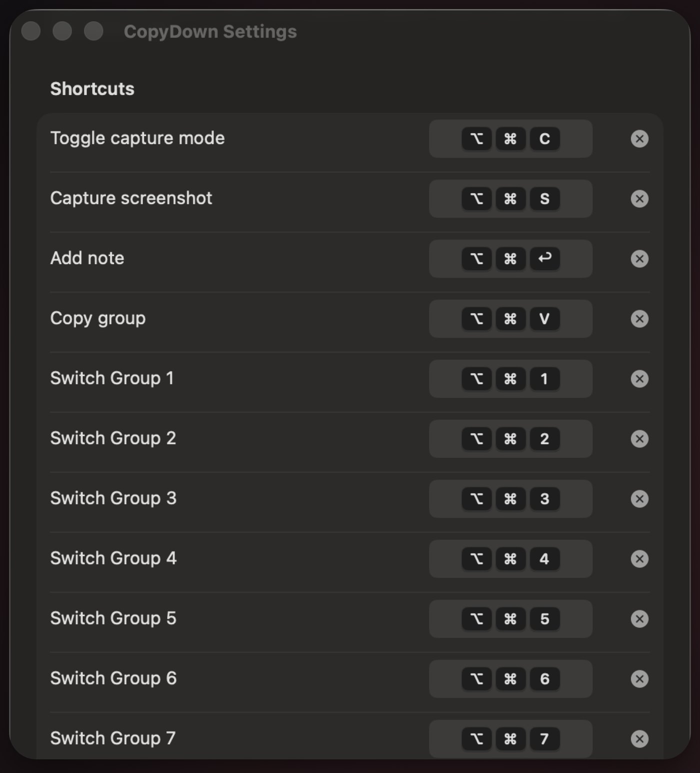Clear the Switch Group 1 shortcut
Image resolution: width=700 pixels, height=773 pixels.
coord(639,379)
